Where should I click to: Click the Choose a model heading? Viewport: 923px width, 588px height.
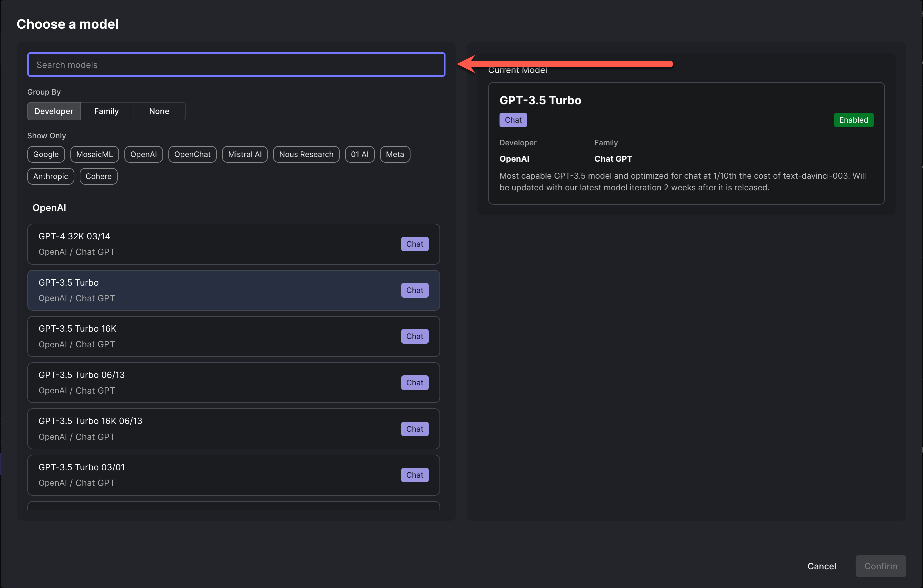[68, 24]
